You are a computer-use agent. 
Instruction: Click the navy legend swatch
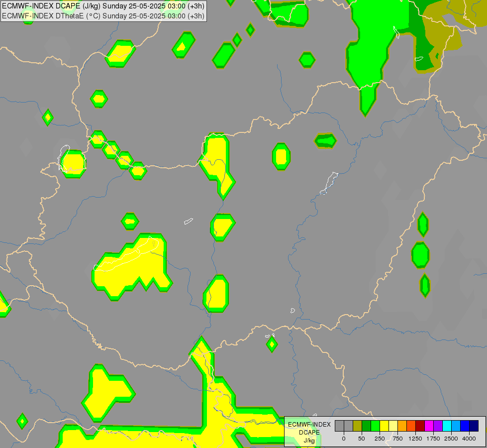(474, 426)
